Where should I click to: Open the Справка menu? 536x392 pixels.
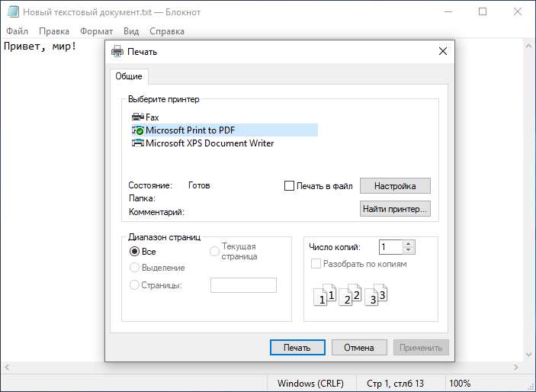point(167,31)
